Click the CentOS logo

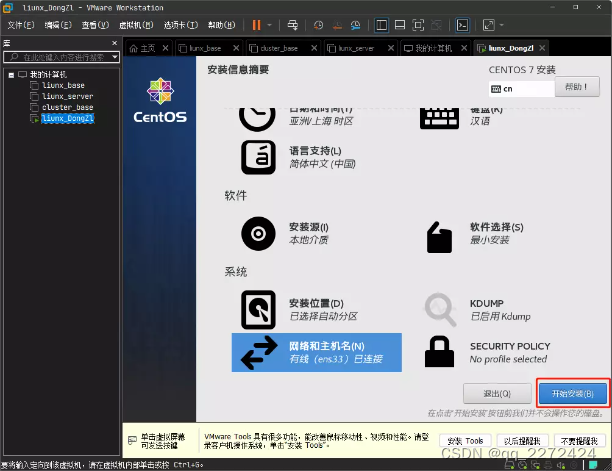pos(160,100)
